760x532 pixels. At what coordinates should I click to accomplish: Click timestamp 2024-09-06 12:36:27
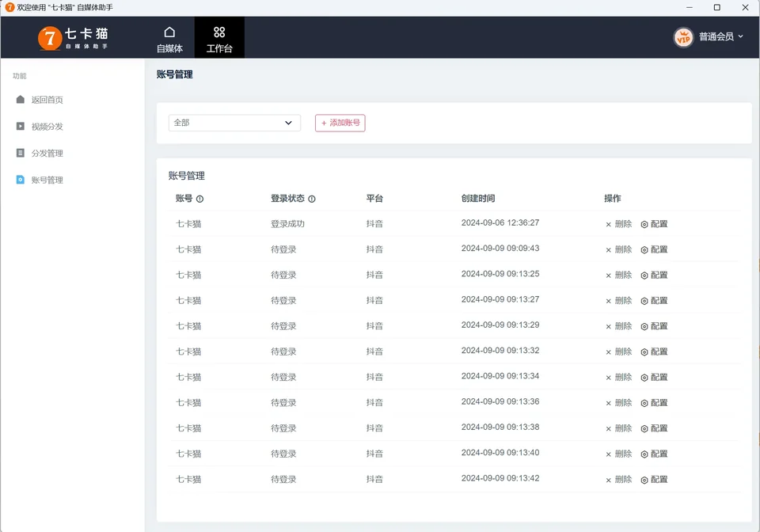(x=500, y=223)
